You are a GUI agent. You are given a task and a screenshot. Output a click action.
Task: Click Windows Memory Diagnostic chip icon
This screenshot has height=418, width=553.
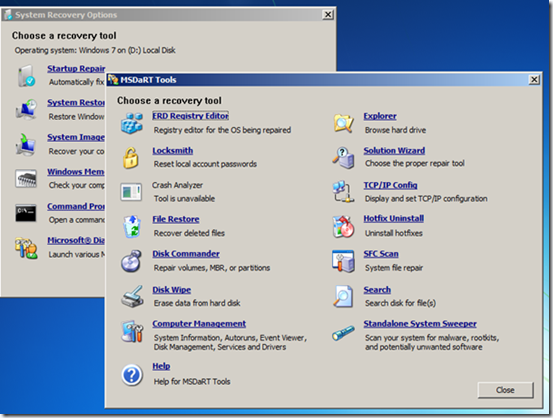coord(26,178)
